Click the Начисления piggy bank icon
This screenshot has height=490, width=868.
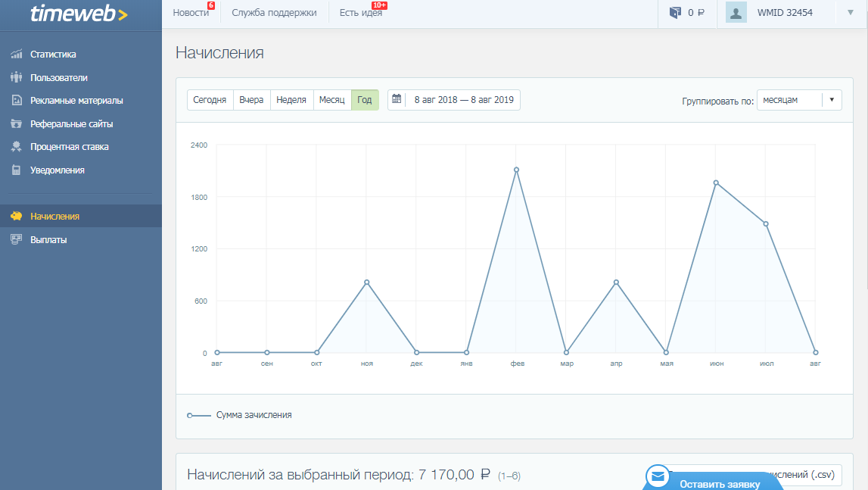pyautogui.click(x=17, y=216)
